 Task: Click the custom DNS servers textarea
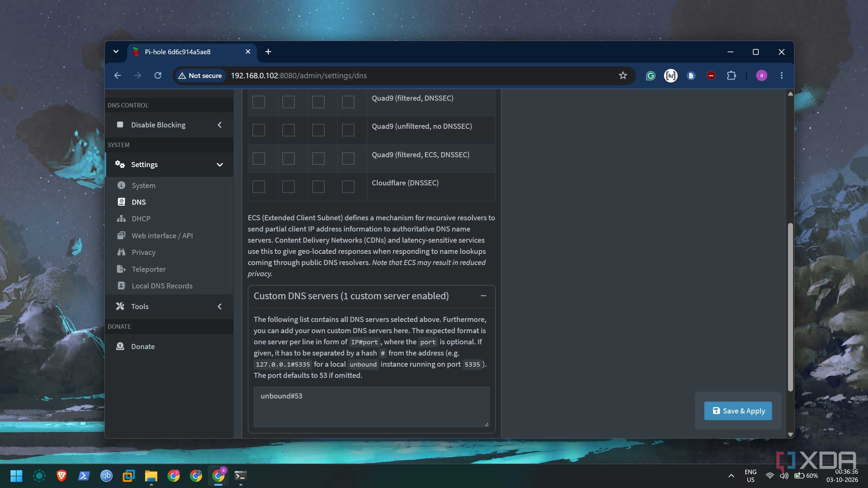[x=371, y=407]
